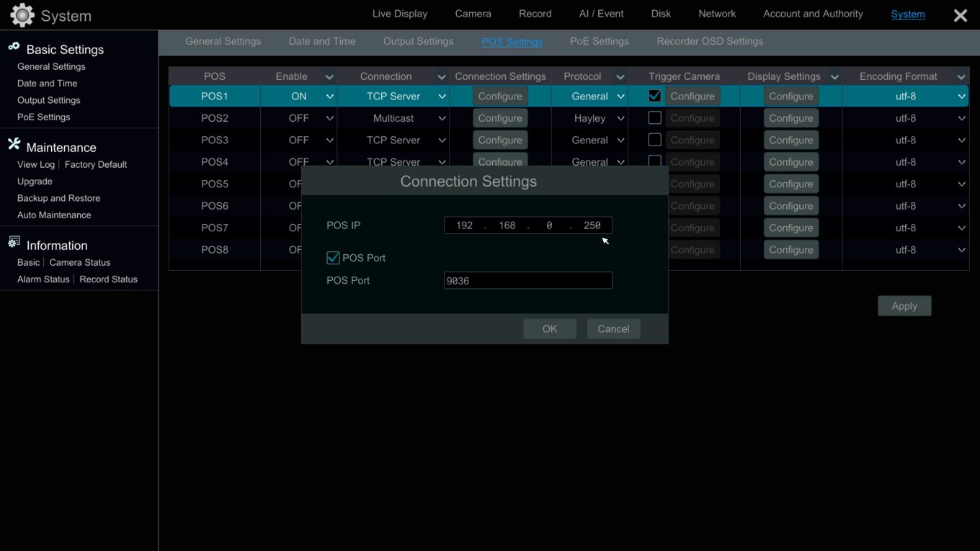The image size is (980, 551).
Task: Enable the Trigger Camera checkbox for POS2
Action: pos(654,117)
